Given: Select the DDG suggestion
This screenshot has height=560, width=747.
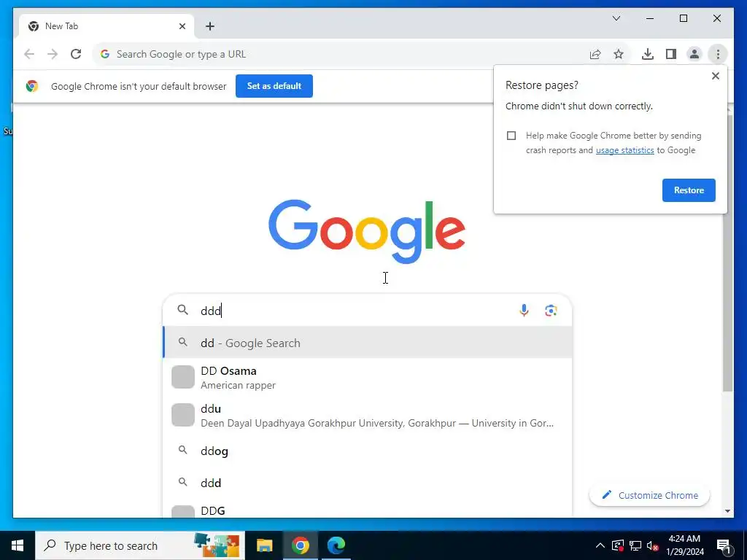Looking at the screenshot, I should point(368,510).
